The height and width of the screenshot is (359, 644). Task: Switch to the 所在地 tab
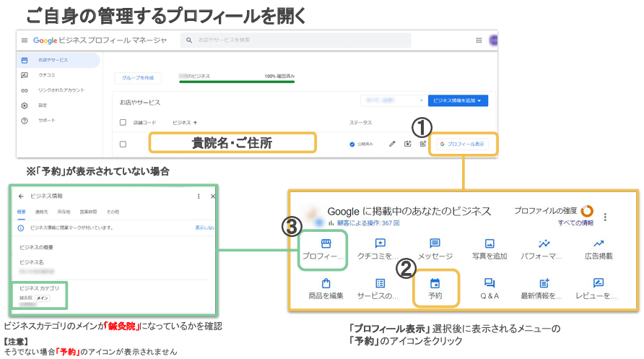click(x=64, y=212)
